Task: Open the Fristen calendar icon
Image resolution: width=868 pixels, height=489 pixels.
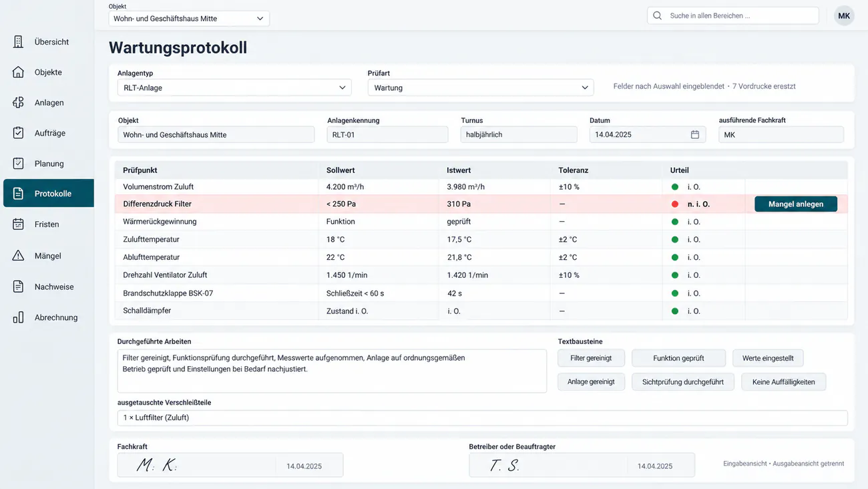Action: pos(18,224)
